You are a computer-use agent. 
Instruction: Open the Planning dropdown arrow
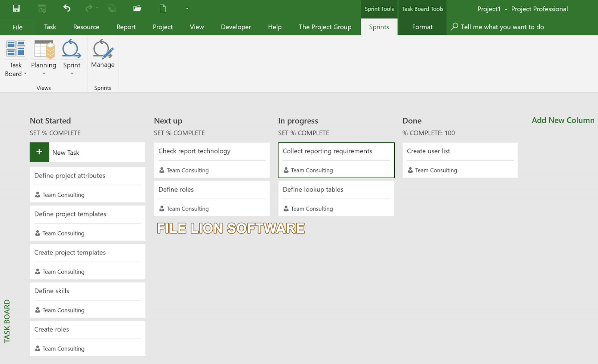tap(43, 73)
